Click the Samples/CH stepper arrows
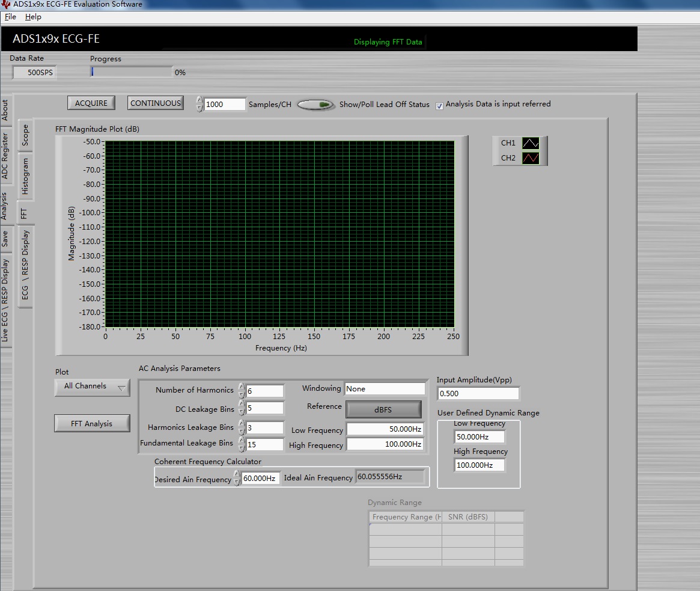Image resolution: width=700 pixels, height=591 pixels. (199, 104)
